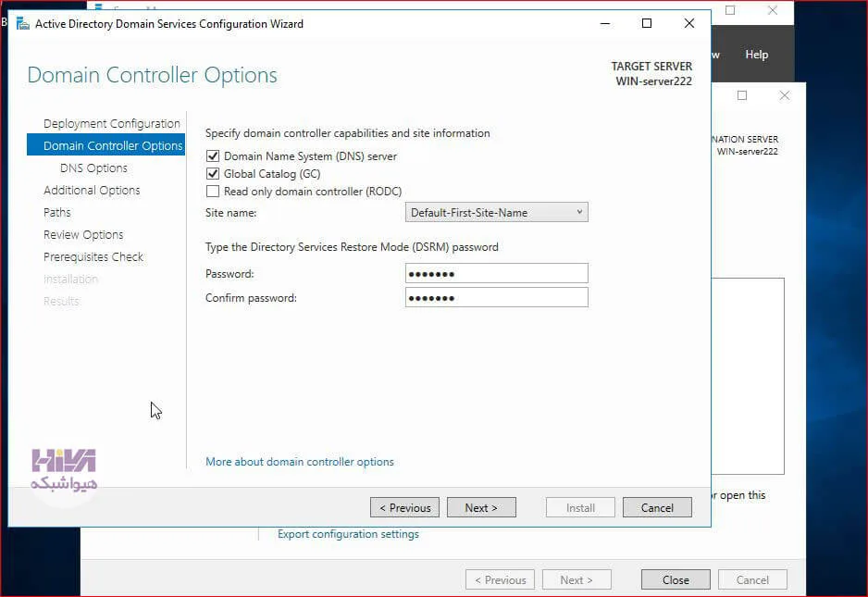Click the wizard's < Previous button

pos(404,508)
